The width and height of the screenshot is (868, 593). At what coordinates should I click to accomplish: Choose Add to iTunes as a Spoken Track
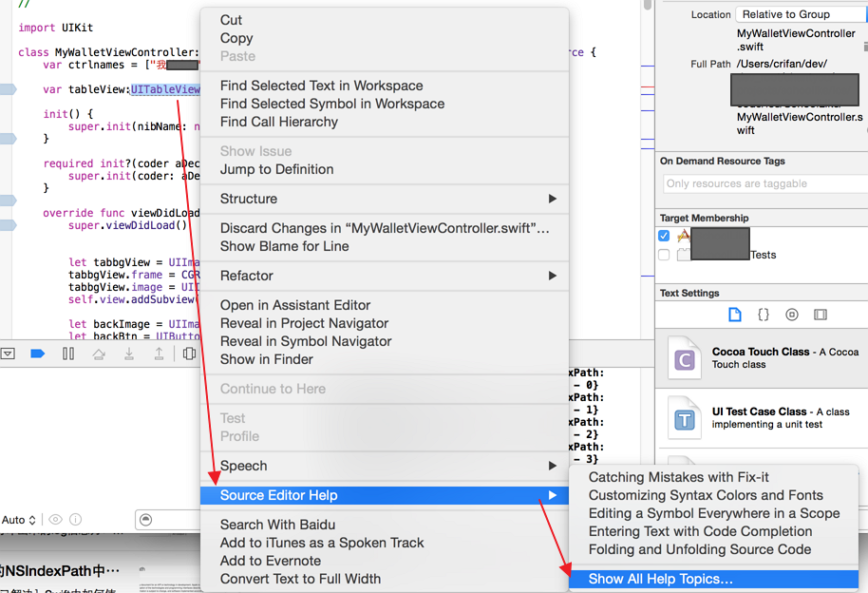(385, 543)
